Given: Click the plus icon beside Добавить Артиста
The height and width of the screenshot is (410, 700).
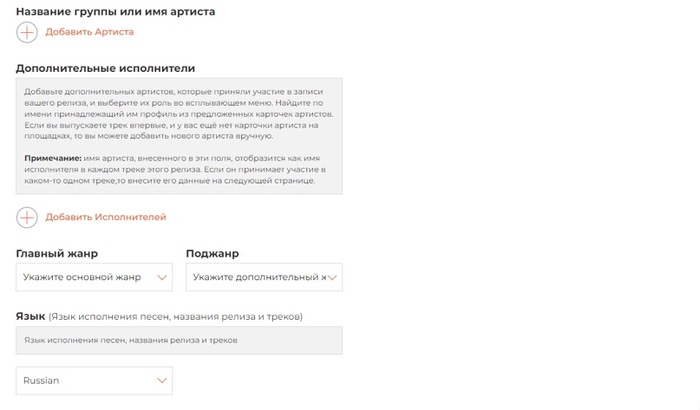Looking at the screenshot, I should pos(27,32).
